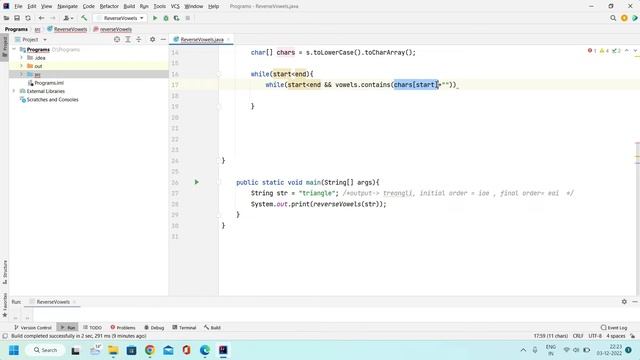The image size is (640, 360).
Task: Close the ReverseVowels.java editor tab
Action: pyautogui.click(x=229, y=40)
